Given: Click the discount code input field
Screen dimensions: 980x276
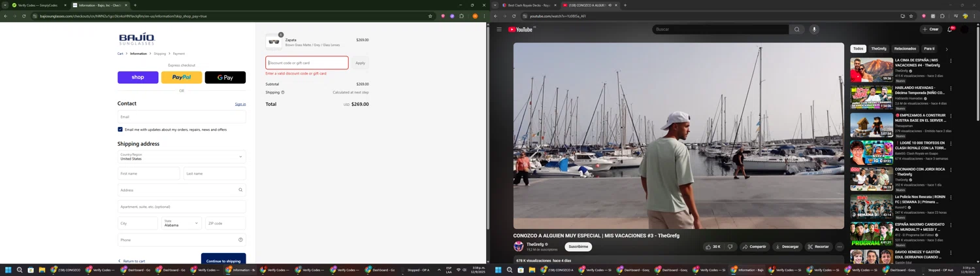Looking at the screenshot, I should [307, 63].
